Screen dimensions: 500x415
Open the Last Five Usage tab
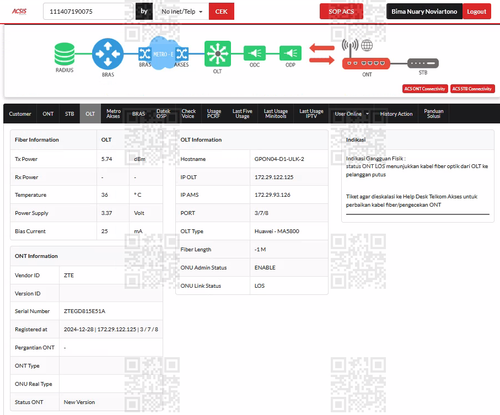click(242, 114)
